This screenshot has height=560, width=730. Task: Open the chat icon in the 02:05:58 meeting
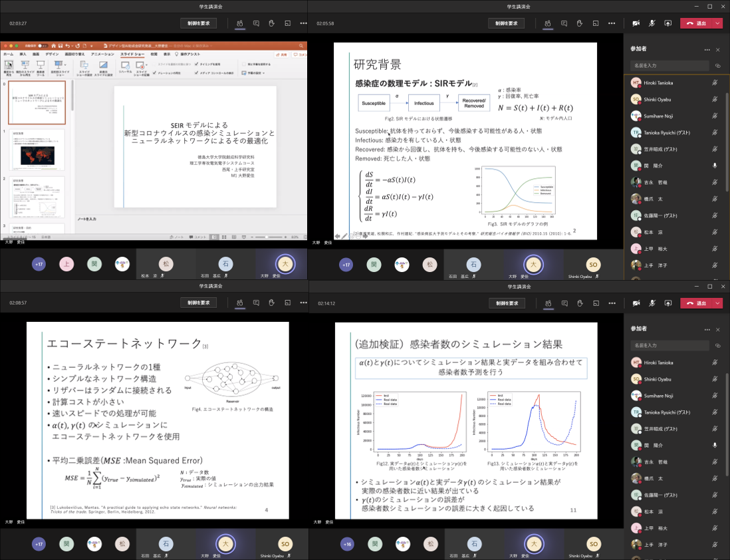coord(564,23)
